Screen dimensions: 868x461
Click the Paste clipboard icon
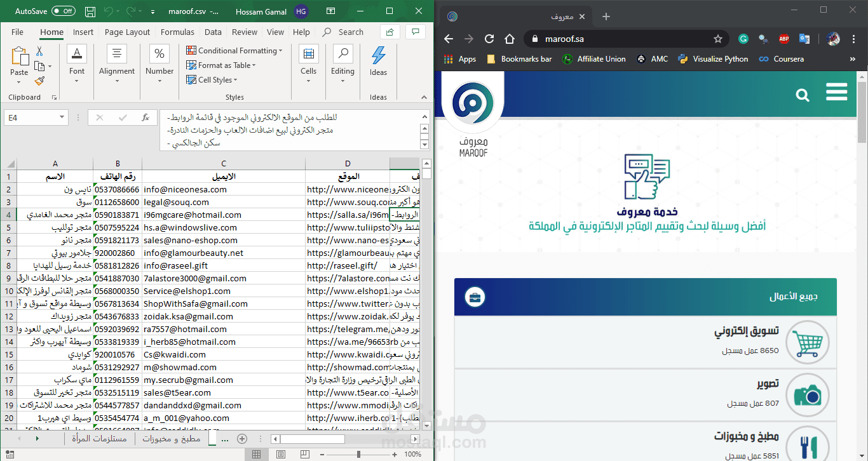[x=20, y=56]
